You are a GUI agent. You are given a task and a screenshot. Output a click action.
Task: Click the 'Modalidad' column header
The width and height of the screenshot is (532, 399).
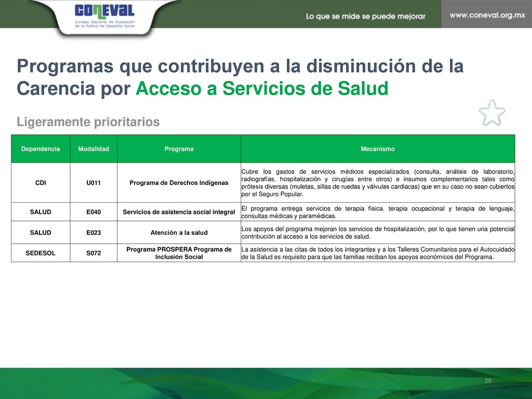click(x=94, y=149)
